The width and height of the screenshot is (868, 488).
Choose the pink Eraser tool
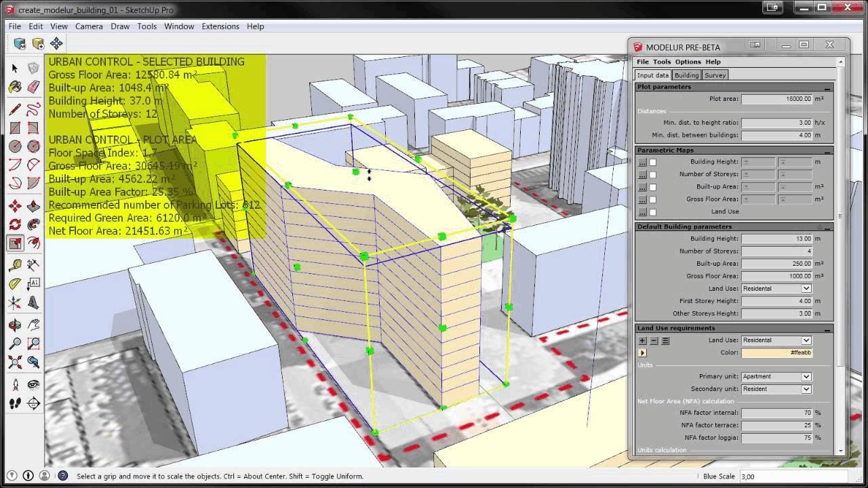33,87
